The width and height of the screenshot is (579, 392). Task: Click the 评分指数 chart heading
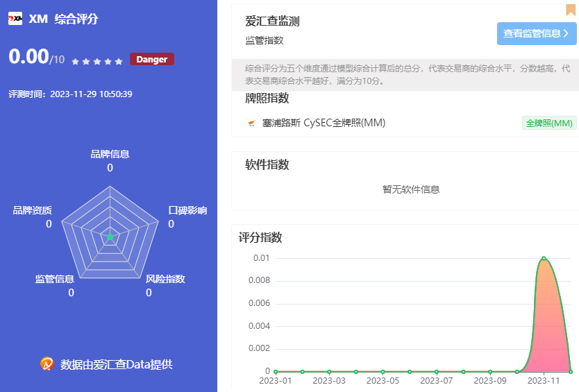click(x=260, y=237)
